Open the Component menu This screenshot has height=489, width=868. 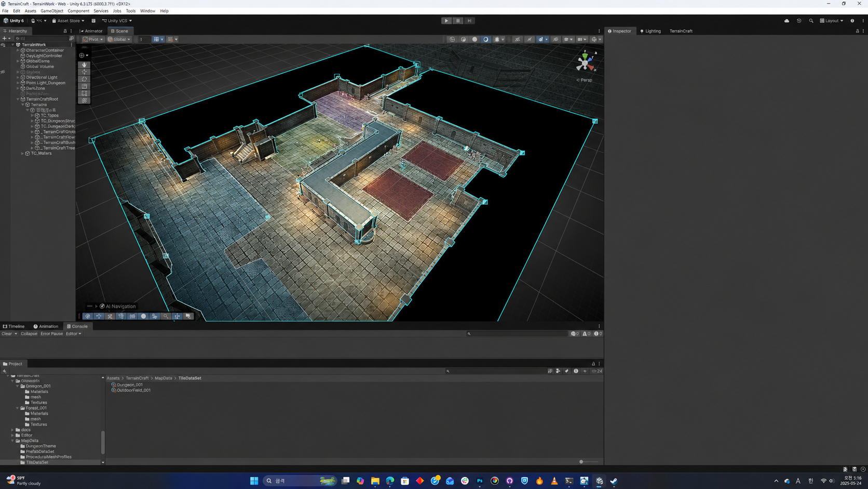[78, 11]
